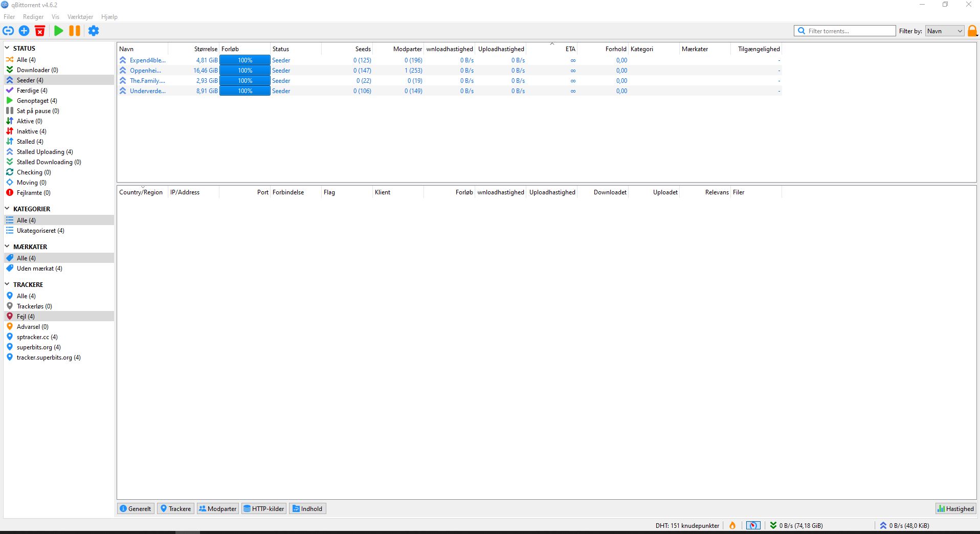
Task: Click the seeding icon beside The.Family torrent
Action: [123, 81]
